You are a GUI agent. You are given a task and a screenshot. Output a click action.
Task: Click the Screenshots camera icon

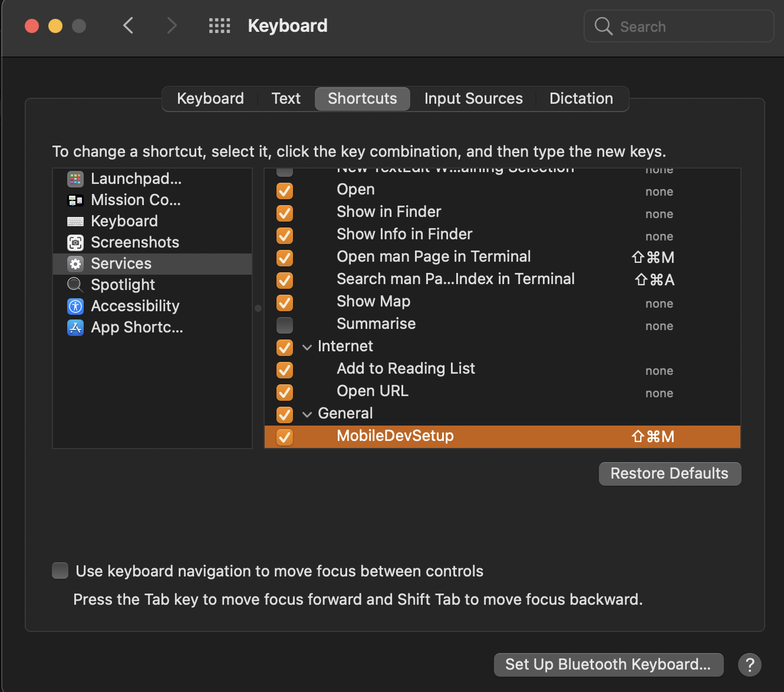(75, 242)
